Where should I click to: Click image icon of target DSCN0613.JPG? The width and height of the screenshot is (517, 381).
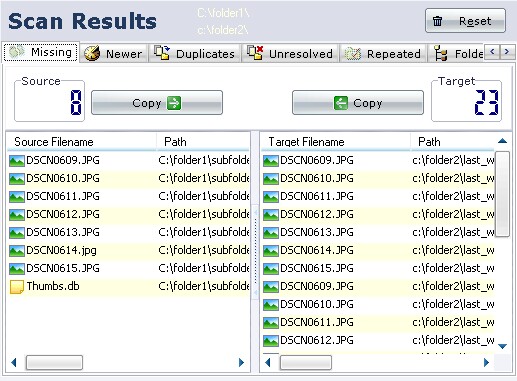[271, 233]
